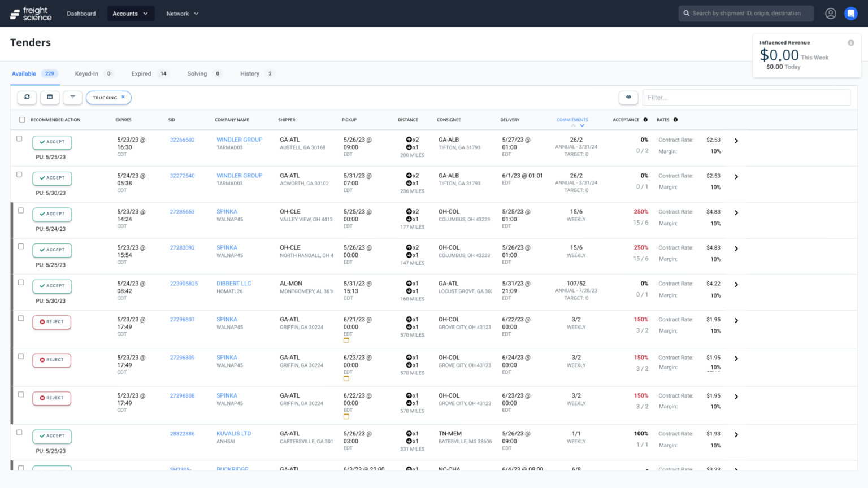Screen dimensions: 868x488
Task: Open the Accounts dropdown
Action: (131, 13)
